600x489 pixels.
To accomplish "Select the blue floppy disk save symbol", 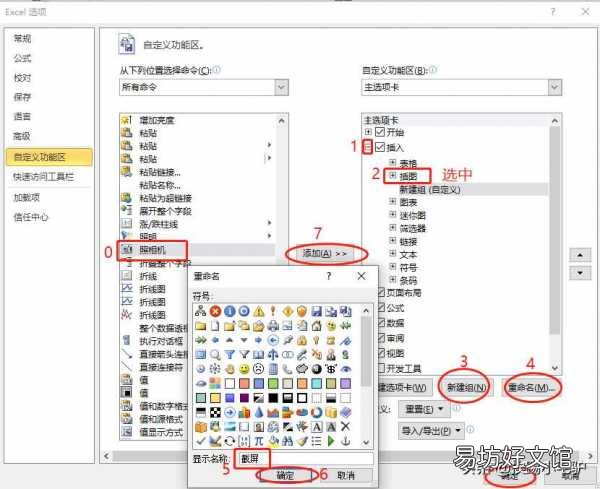I will point(316,311).
